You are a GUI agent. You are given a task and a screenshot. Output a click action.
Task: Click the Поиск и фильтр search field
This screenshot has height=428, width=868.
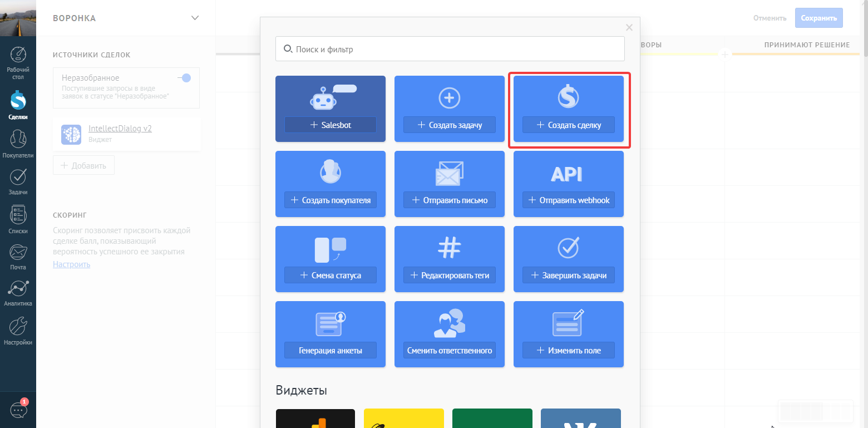450,49
